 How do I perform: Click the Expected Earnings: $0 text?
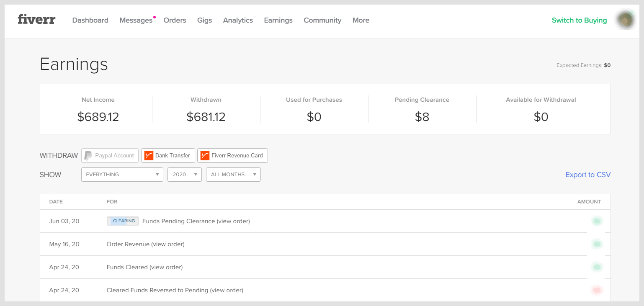click(583, 65)
